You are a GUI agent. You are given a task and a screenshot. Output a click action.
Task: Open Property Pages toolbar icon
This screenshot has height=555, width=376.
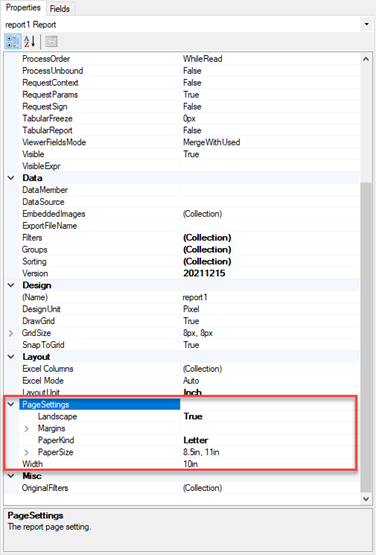(x=51, y=41)
